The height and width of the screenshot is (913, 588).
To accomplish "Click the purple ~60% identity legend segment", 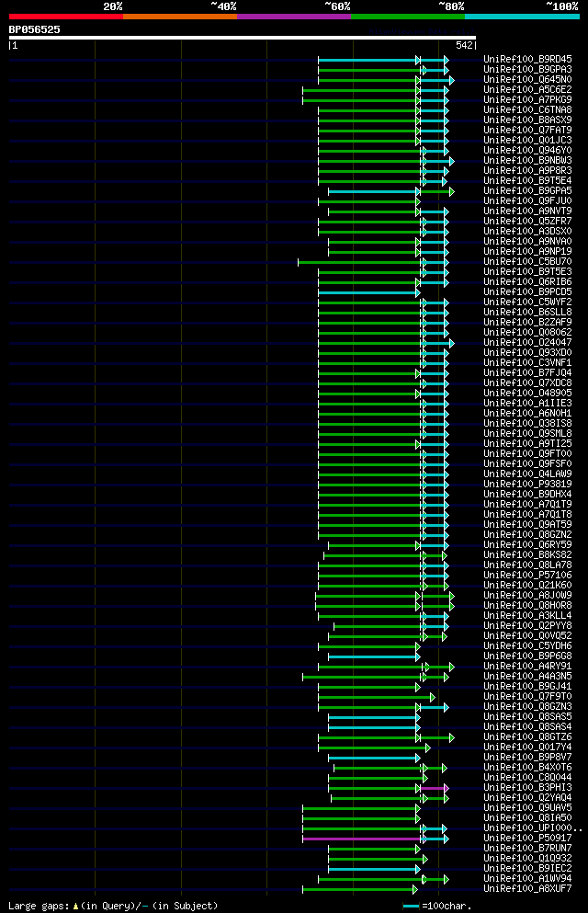I will point(294,17).
